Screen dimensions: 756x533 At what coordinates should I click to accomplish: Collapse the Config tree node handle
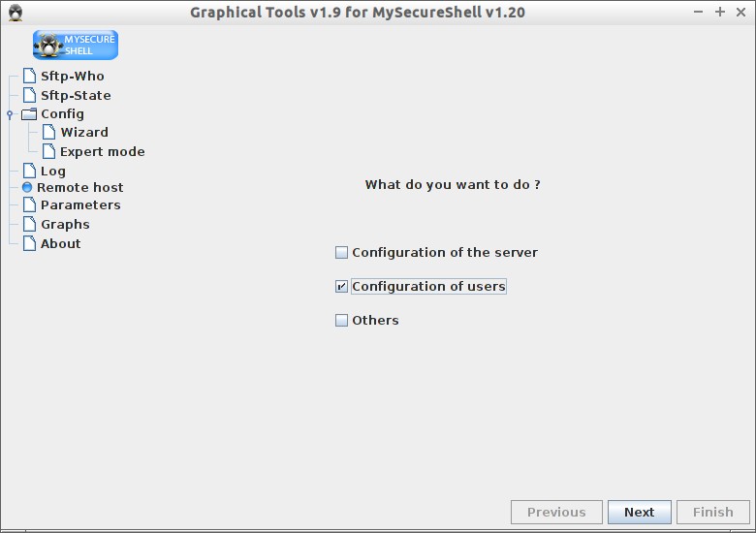point(10,114)
